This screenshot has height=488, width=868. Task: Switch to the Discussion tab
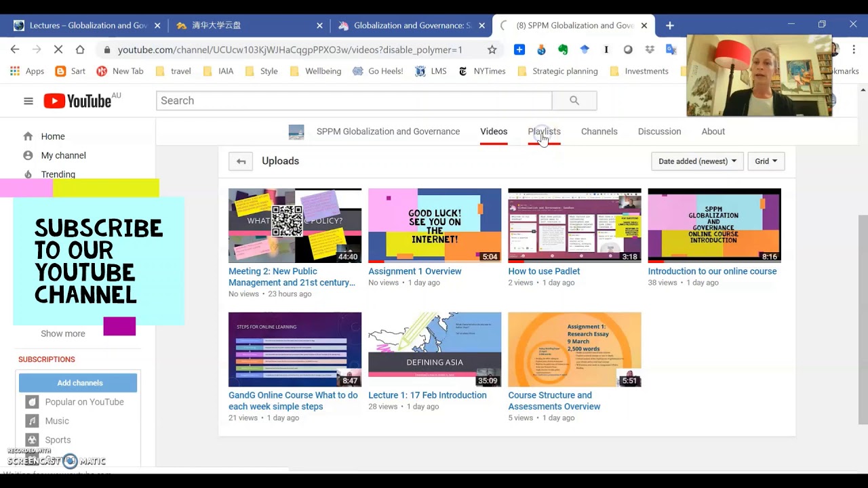pos(659,131)
